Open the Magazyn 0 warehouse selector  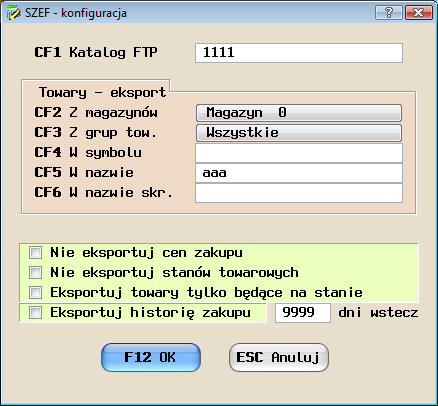(x=299, y=113)
